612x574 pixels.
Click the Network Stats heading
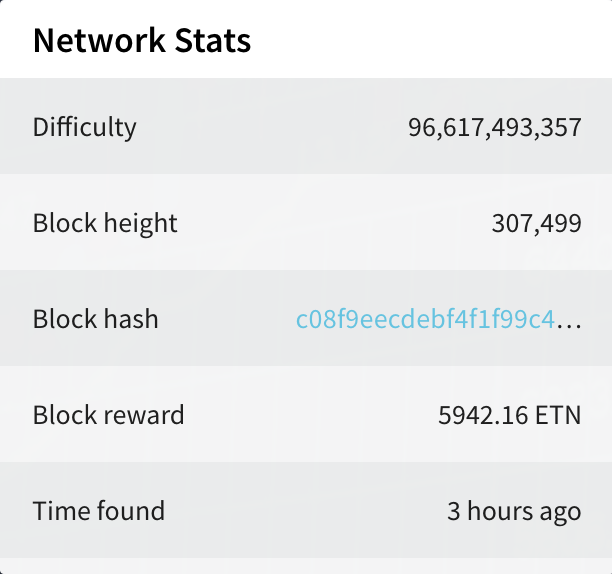(142, 40)
